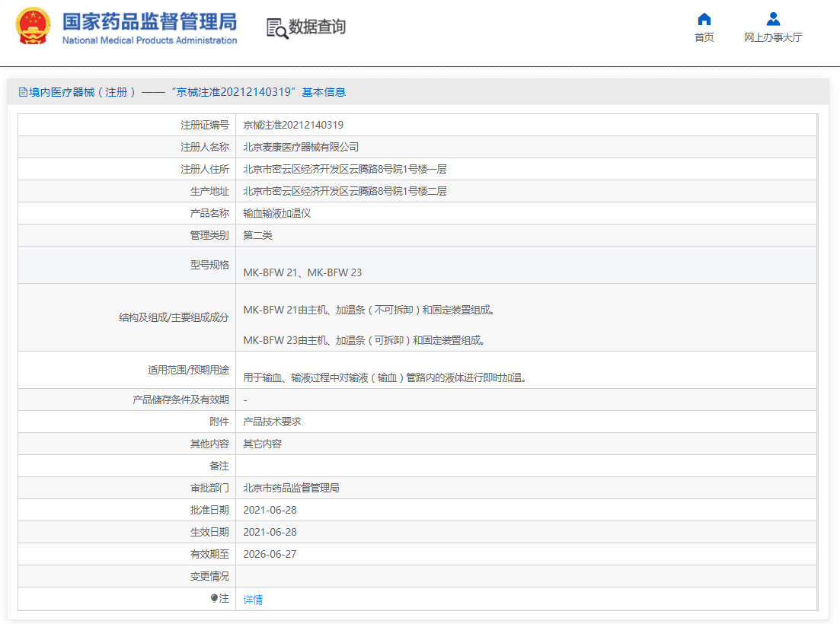Click the 数据查询 magnifier icon

(x=277, y=28)
